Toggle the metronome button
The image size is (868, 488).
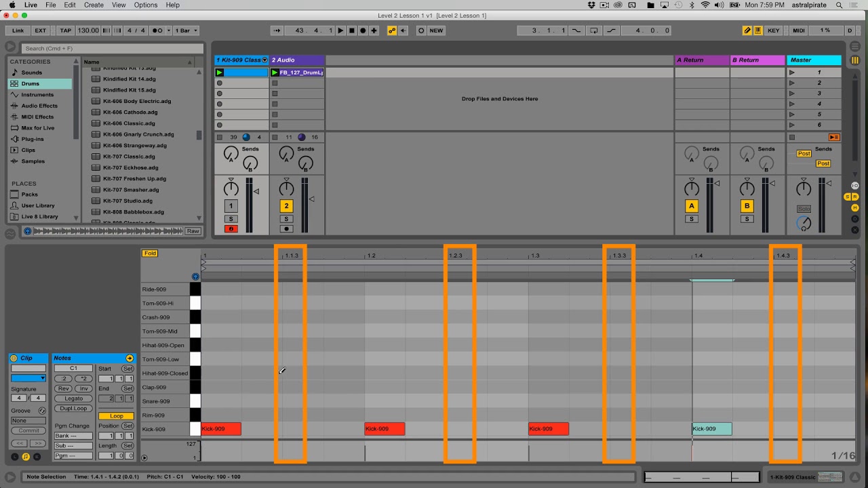click(x=157, y=30)
